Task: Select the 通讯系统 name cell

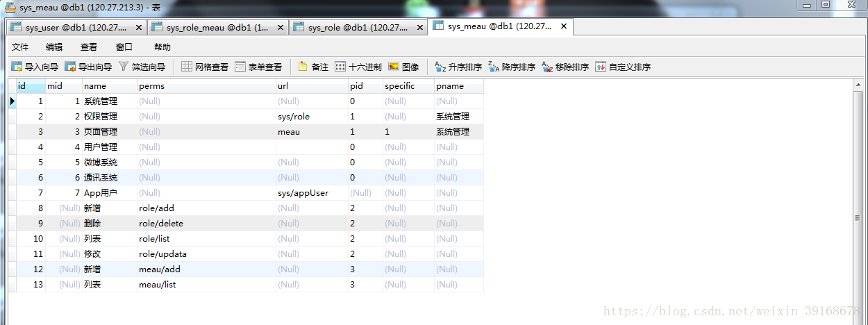Action: coord(110,178)
